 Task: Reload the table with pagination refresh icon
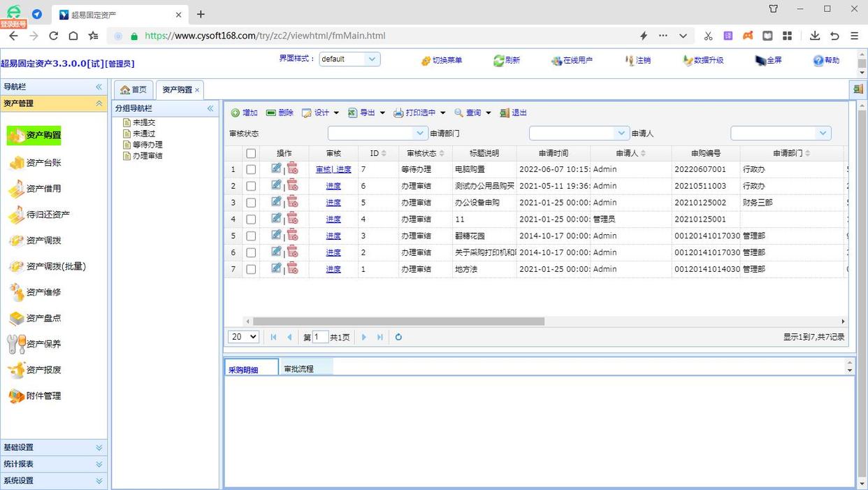tap(398, 337)
